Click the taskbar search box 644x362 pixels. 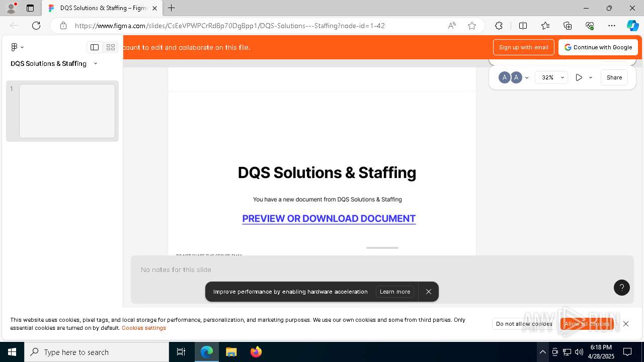pos(97,352)
